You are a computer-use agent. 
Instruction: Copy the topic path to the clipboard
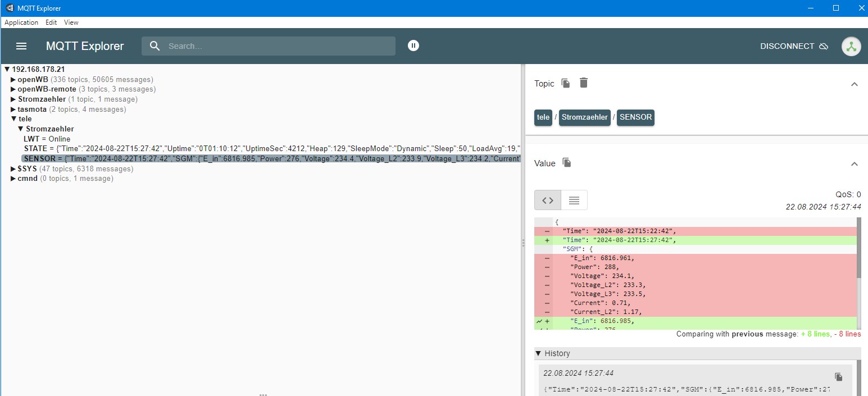[x=566, y=83]
